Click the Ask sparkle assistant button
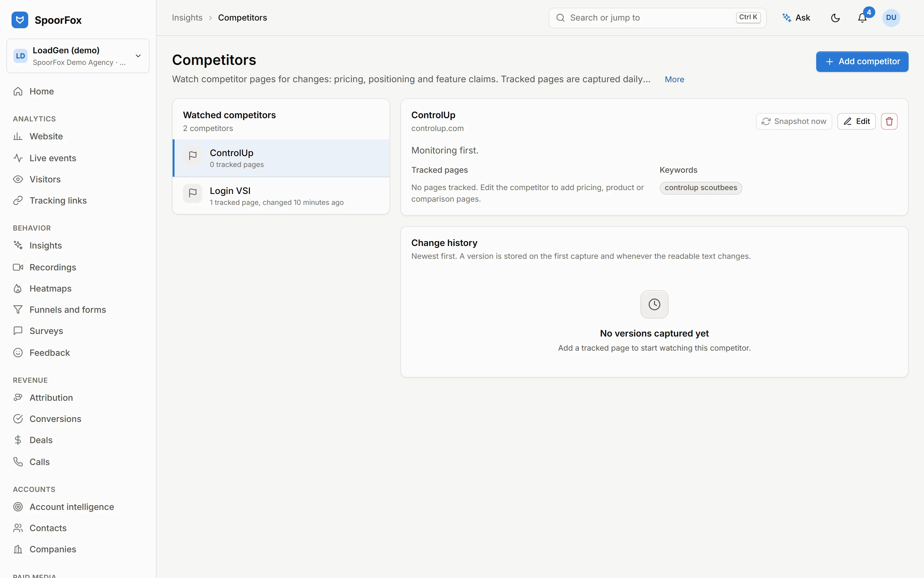This screenshot has height=578, width=924. point(796,18)
